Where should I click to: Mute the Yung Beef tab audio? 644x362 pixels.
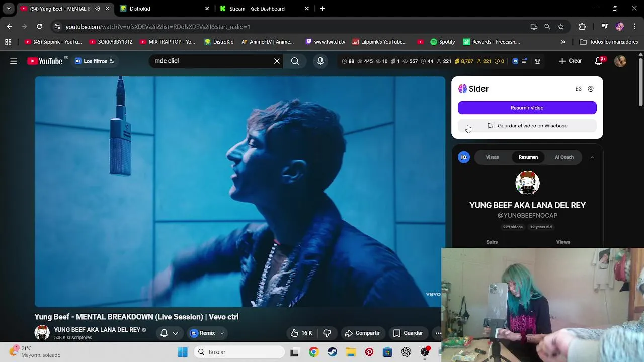97,9
